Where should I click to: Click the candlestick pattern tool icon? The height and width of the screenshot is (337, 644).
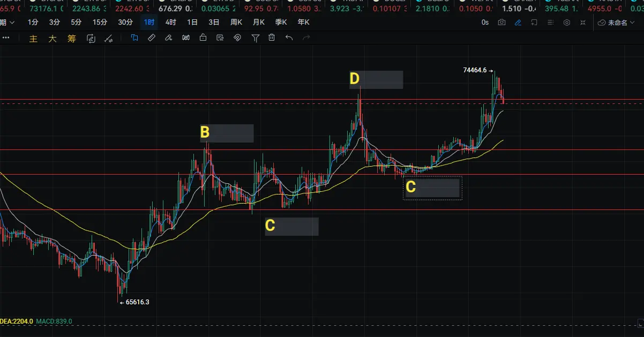tap(186, 38)
